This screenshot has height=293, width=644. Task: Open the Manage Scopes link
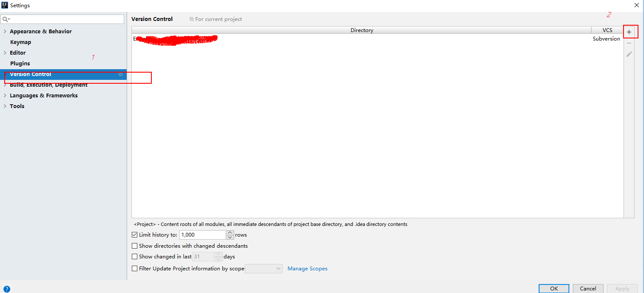pos(307,269)
